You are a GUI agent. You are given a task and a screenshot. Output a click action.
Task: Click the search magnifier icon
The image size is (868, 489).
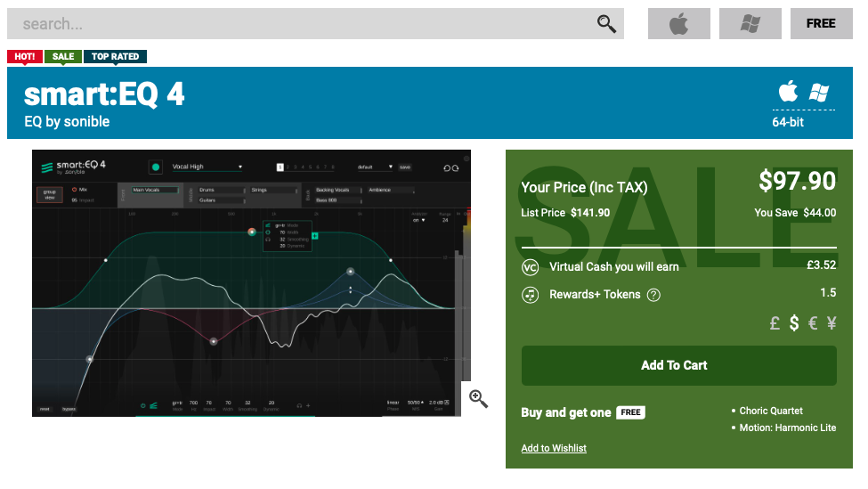click(x=606, y=24)
